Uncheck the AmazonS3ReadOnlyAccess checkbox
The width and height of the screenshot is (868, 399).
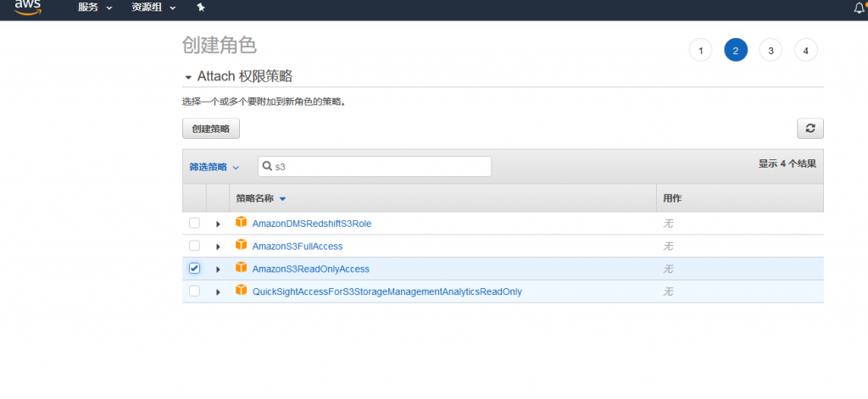[x=194, y=269]
